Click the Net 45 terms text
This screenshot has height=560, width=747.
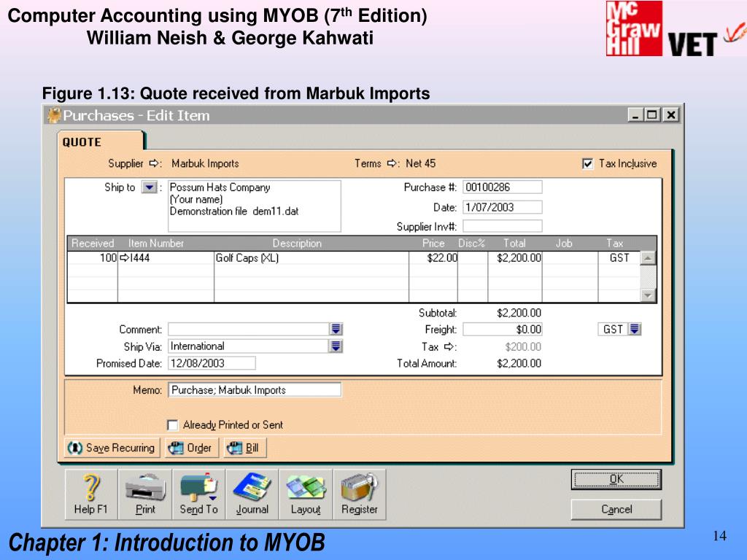(x=421, y=163)
